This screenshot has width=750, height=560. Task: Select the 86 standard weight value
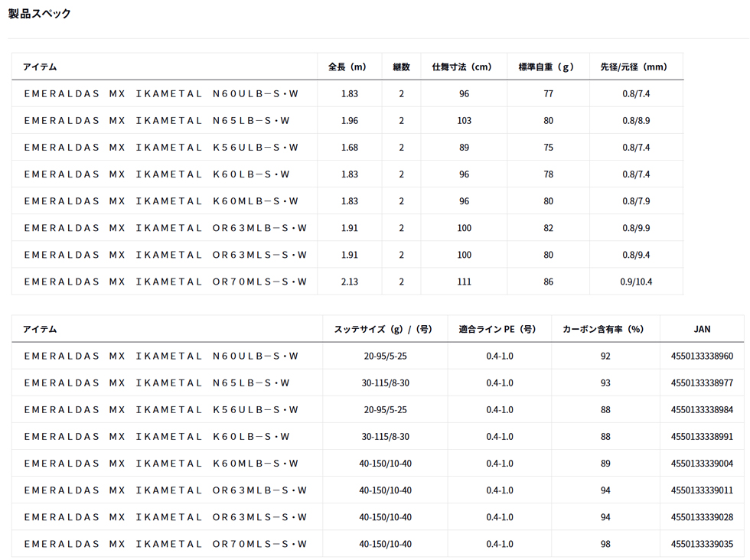coord(549,282)
